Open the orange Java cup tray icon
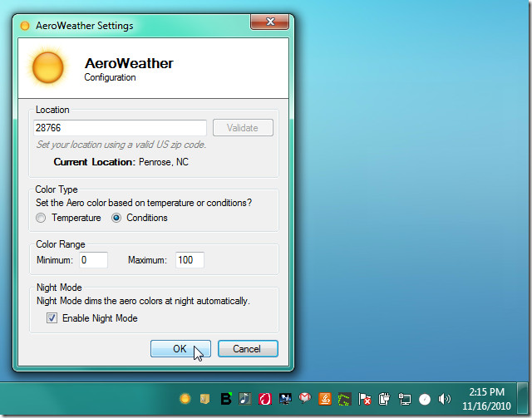 tap(325, 399)
